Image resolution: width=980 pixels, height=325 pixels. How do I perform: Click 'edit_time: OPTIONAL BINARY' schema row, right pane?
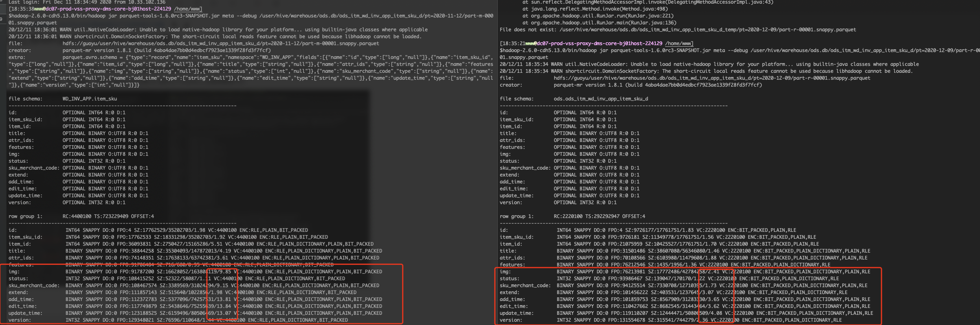click(x=569, y=189)
